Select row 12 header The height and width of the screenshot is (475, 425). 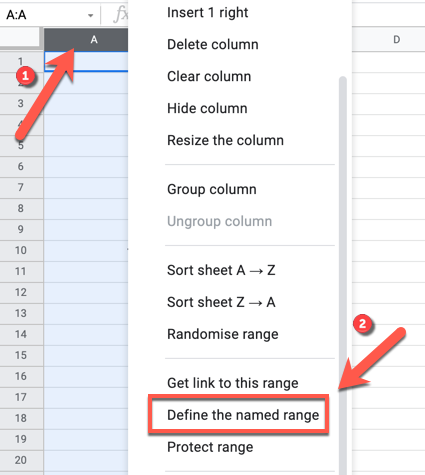pyautogui.click(x=21, y=293)
